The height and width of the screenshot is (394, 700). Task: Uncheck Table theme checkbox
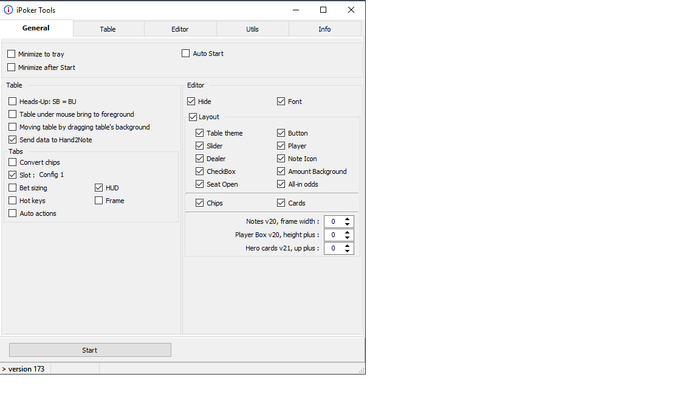(200, 133)
